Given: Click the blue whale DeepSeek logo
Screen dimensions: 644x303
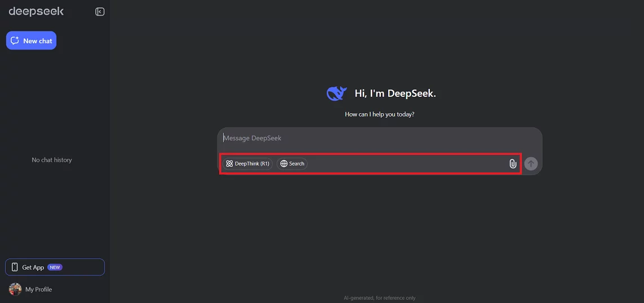Looking at the screenshot, I should pyautogui.click(x=337, y=93).
